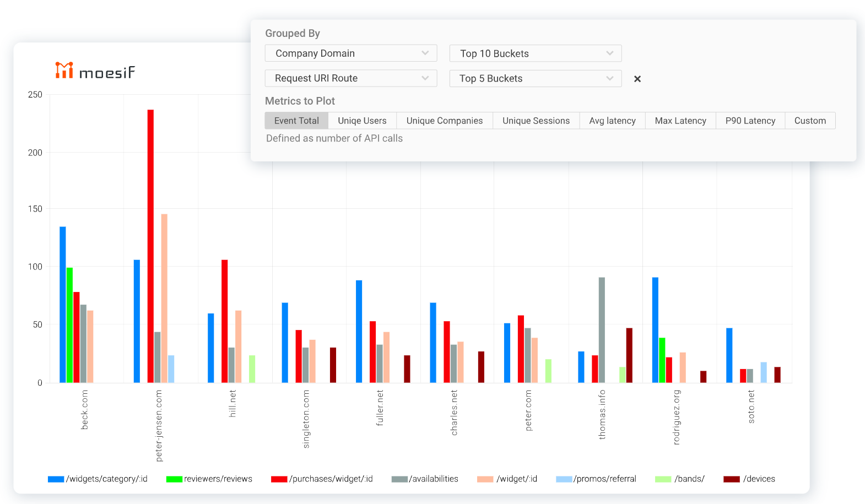Click the rodriguez.org axis label
Screen dimensions: 865x504
tap(677, 418)
